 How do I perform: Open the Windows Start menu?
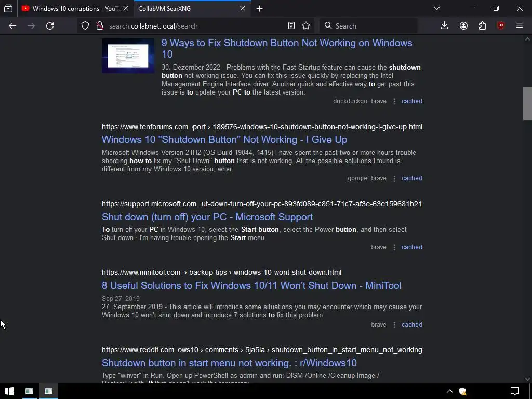pos(9,391)
